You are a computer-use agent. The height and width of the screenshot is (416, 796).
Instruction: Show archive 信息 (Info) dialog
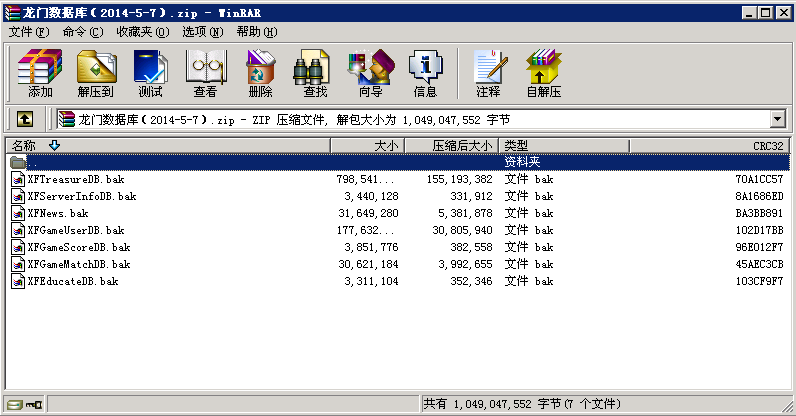425,73
